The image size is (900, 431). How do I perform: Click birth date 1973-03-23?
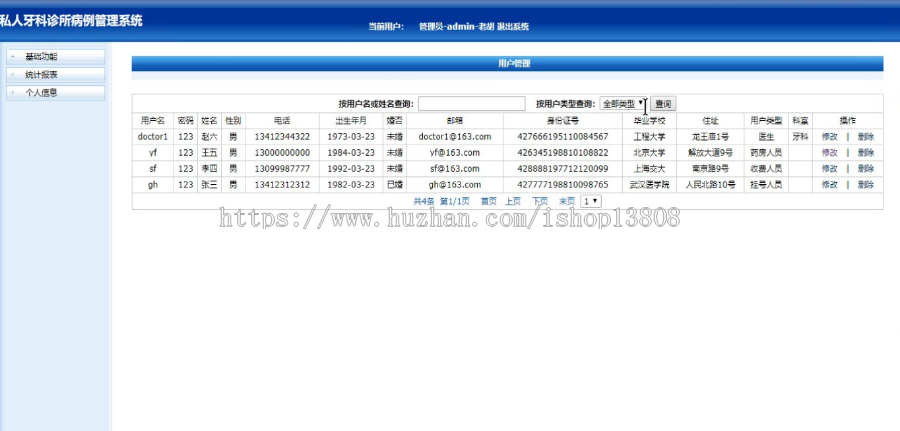coord(351,137)
